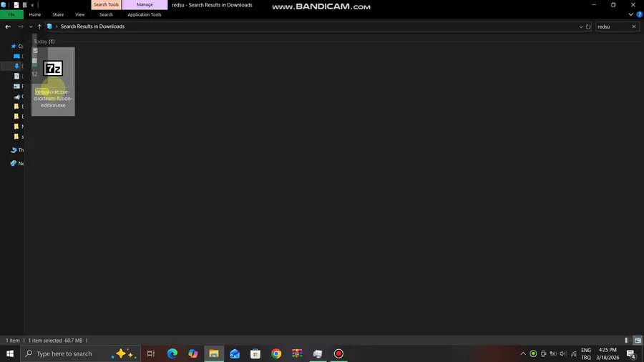Expand the address bar history dropdown
Viewport: 644px width, 362px height.
[581, 26]
